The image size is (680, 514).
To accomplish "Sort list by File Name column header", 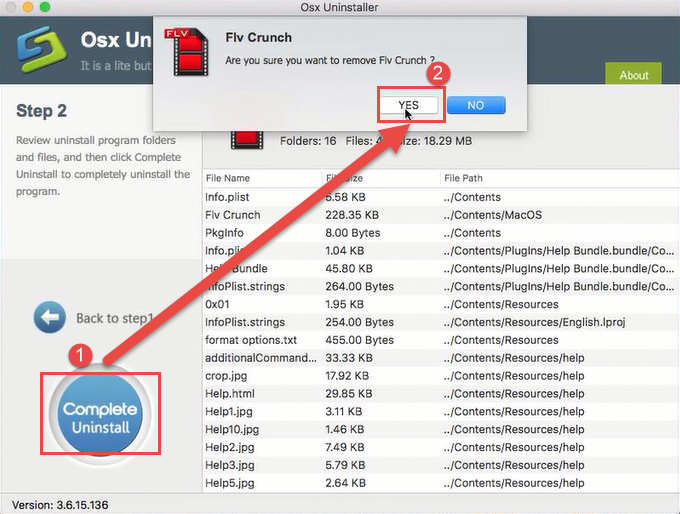I will (228, 178).
